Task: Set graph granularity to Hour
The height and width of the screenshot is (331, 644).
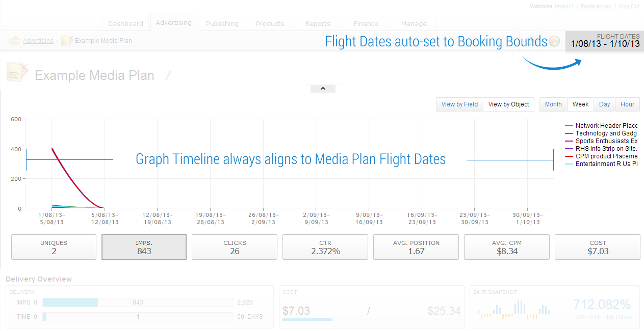Action: click(x=628, y=104)
